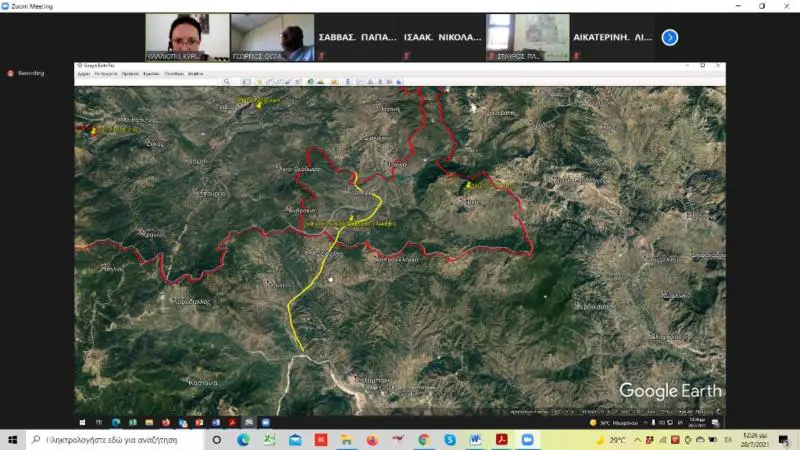The height and width of the screenshot is (450, 800).
Task: Open the Βοήθεια menu in Google Earth
Action: click(x=195, y=74)
